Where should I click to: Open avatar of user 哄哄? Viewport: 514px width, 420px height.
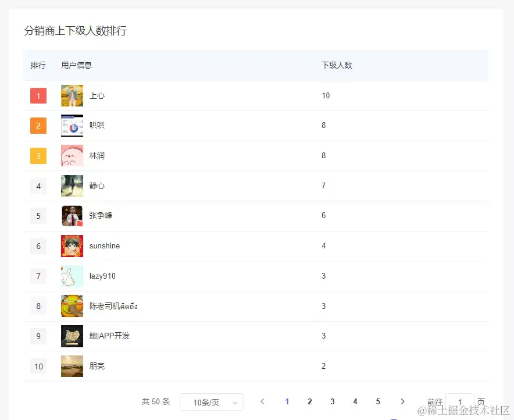coord(72,126)
